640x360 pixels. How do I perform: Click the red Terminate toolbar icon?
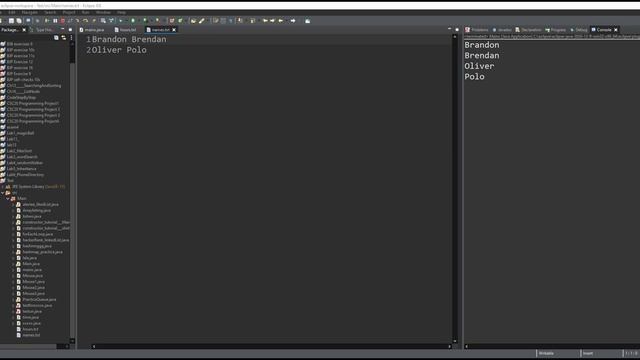pos(63,21)
